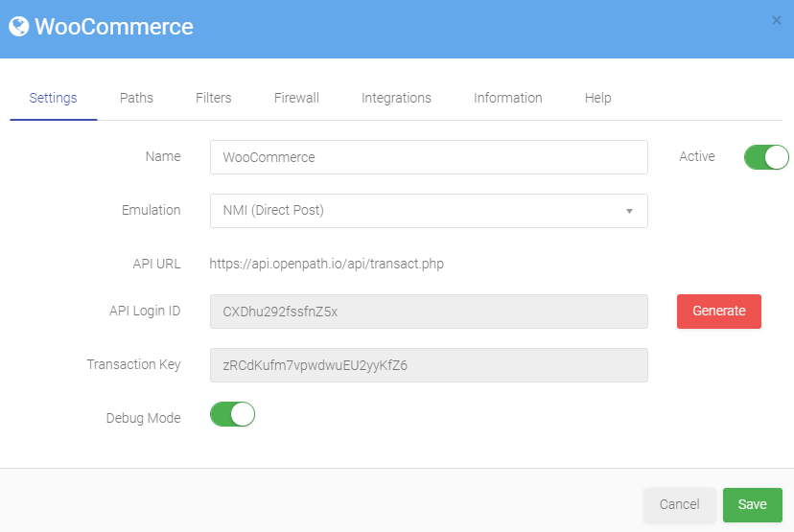Click the Emulation label
Viewport: 794px width, 532px height.
tap(151, 210)
